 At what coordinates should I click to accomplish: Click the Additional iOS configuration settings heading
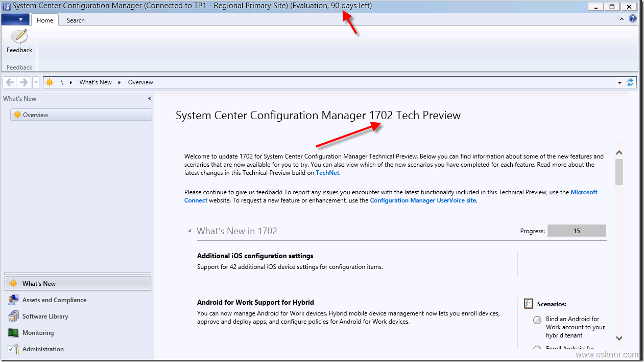coord(255,256)
